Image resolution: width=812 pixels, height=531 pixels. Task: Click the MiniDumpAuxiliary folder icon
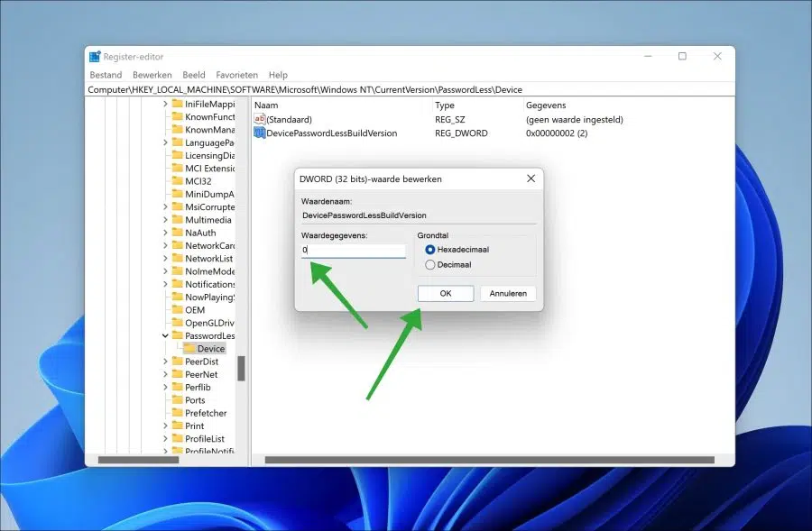pos(178,194)
